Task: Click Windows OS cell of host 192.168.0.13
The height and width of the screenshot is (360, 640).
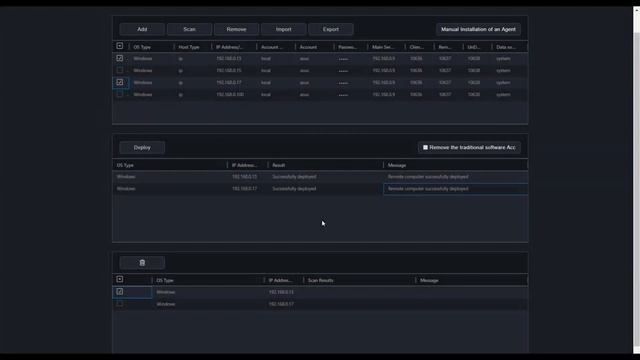Action: coord(143,59)
